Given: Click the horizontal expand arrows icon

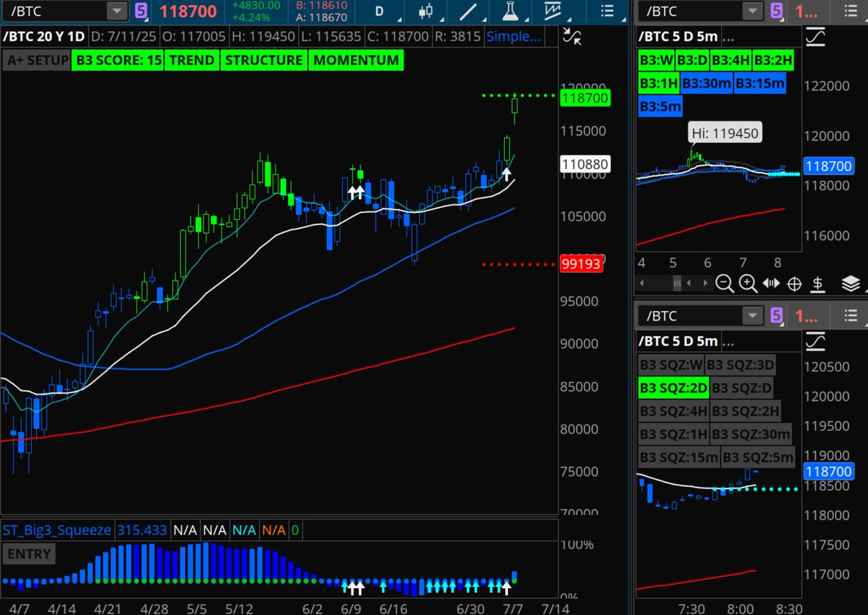Looking at the screenshot, I should (x=771, y=283).
